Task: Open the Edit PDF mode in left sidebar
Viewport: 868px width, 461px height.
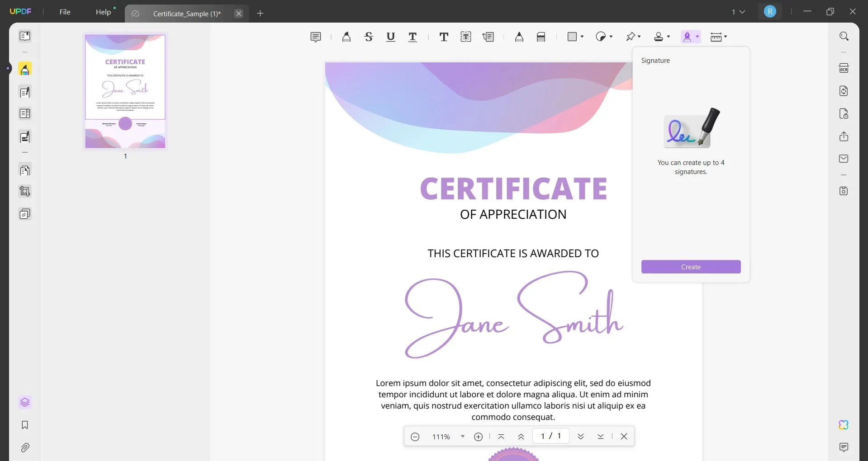Action: (x=25, y=92)
